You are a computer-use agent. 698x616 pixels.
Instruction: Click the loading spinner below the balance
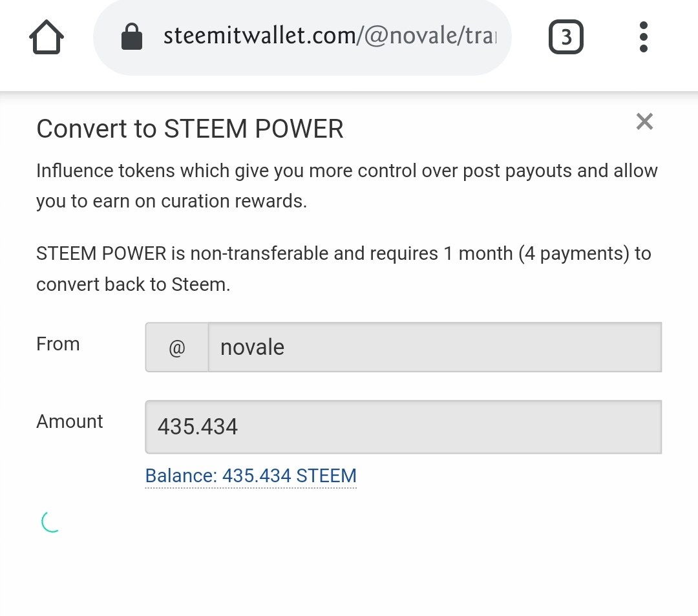coord(51,522)
